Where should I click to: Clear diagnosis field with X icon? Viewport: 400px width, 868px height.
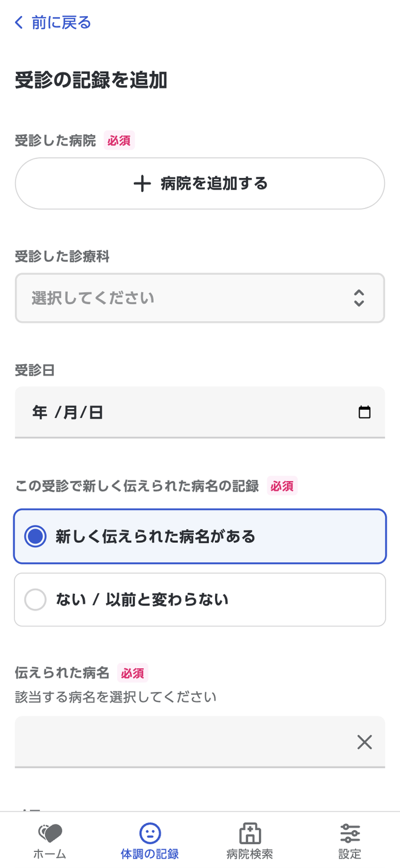point(364,742)
